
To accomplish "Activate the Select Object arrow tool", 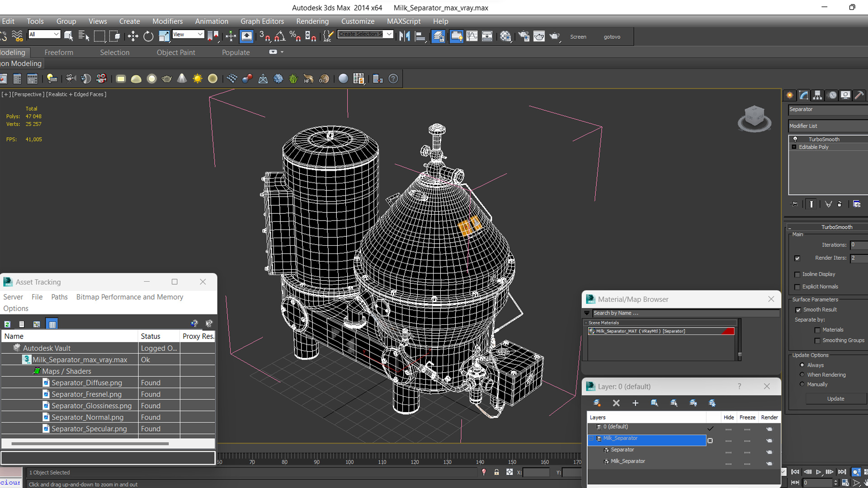I will click(69, 37).
